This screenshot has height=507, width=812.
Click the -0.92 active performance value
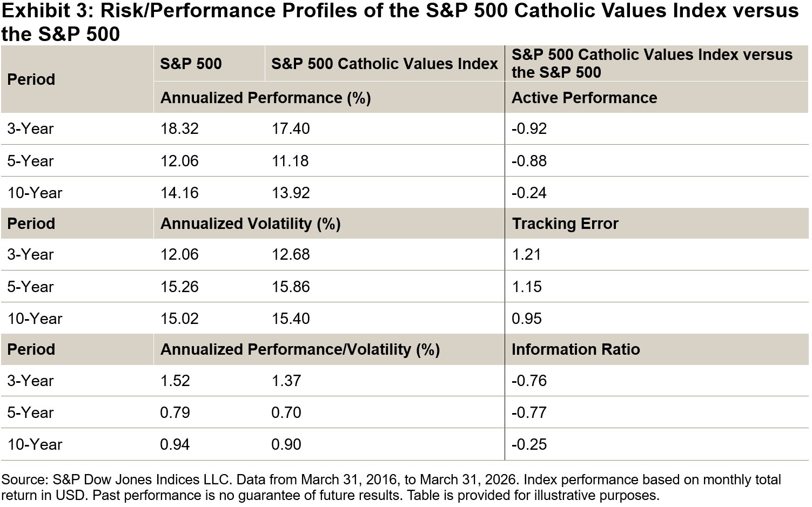[x=529, y=129]
